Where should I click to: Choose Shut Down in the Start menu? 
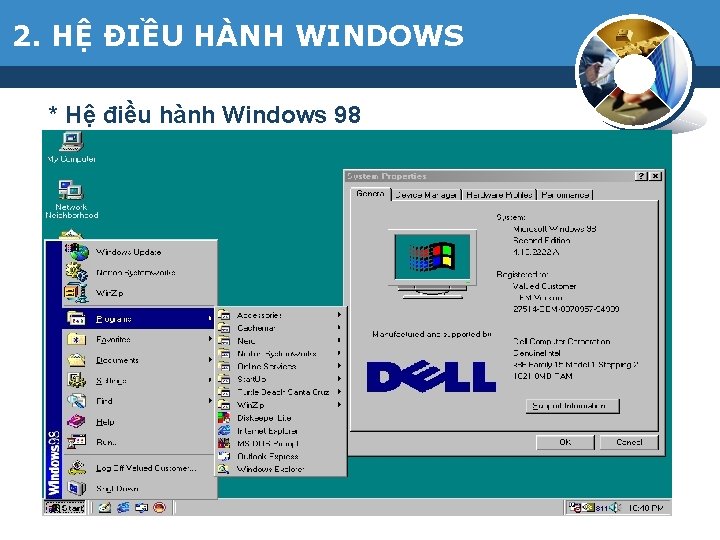(x=140, y=488)
